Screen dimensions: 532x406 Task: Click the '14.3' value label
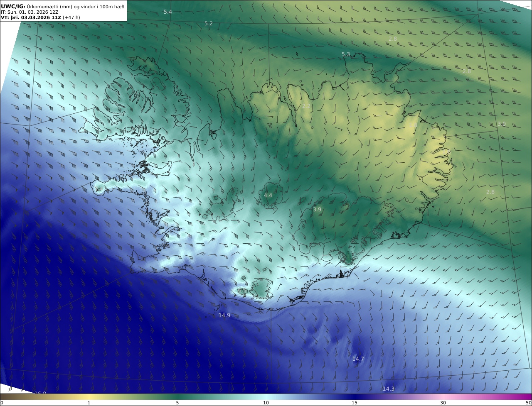(x=389, y=389)
